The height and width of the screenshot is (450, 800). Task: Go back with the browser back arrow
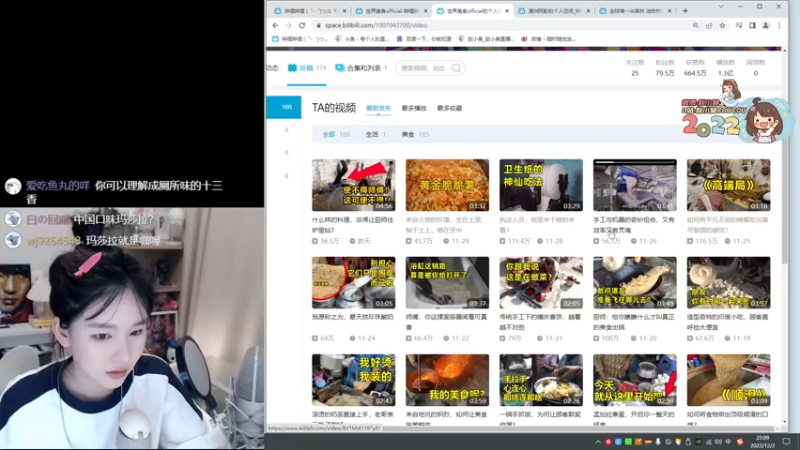click(x=276, y=26)
